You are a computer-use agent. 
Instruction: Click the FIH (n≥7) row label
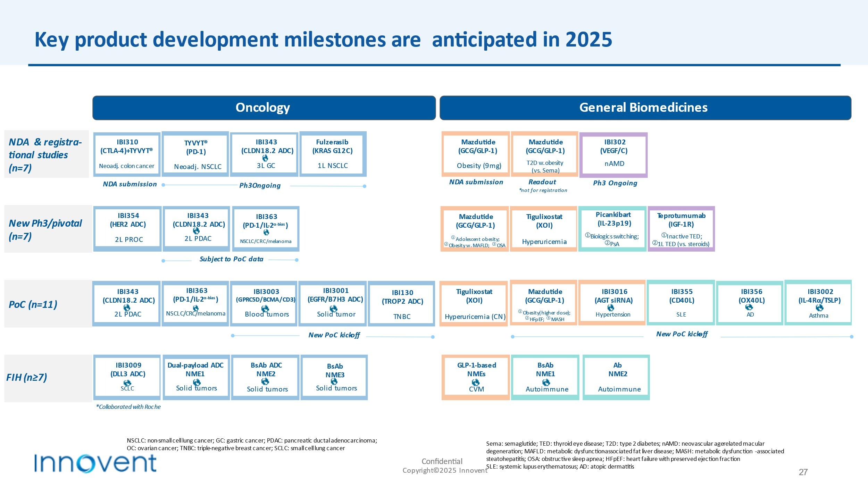tap(27, 377)
